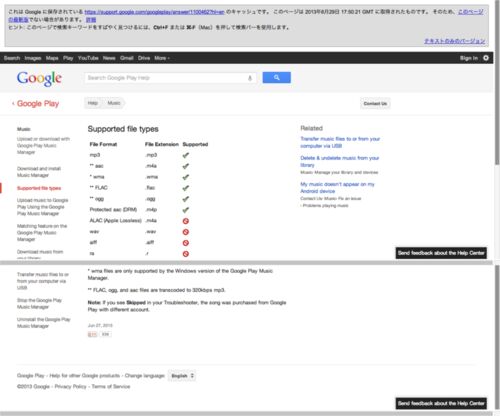Click 'Help for other Google products' footer link

pyautogui.click(x=85, y=376)
